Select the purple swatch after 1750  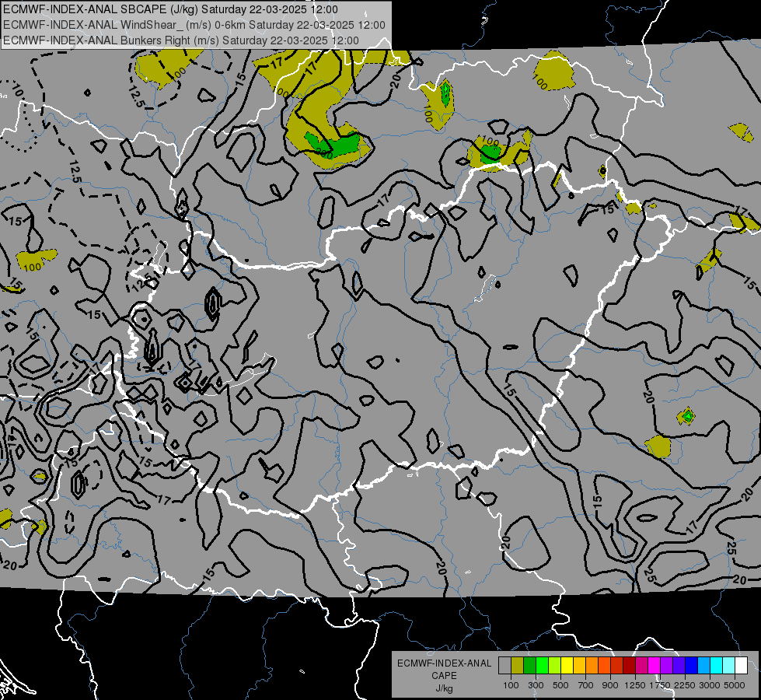coord(666,666)
